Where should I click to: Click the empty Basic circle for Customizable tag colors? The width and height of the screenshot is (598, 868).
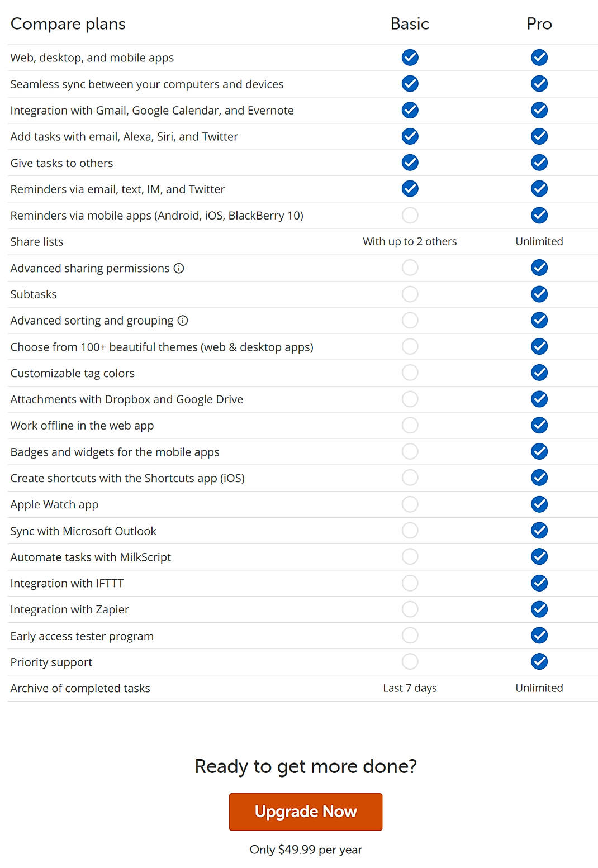tap(410, 373)
